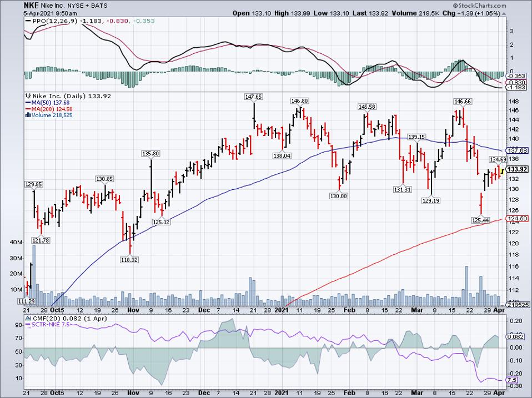Click the 5-Apr-2021 9:50am timestamp
The image size is (532, 398).
click(51, 13)
